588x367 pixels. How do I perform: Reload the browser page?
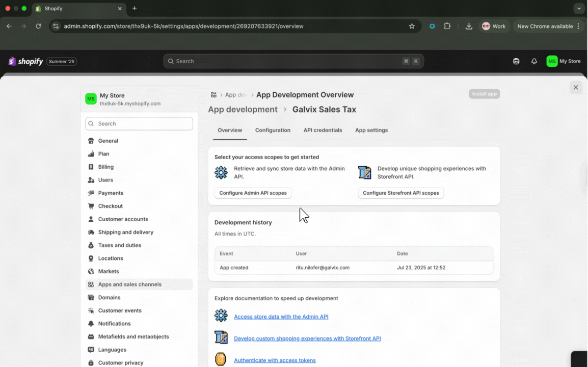click(x=38, y=27)
